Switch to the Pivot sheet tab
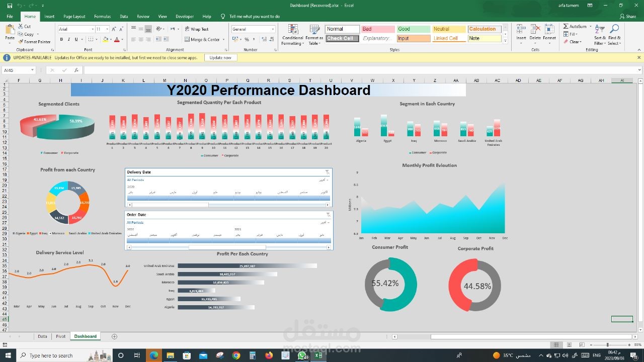644x362 pixels. click(x=60, y=336)
